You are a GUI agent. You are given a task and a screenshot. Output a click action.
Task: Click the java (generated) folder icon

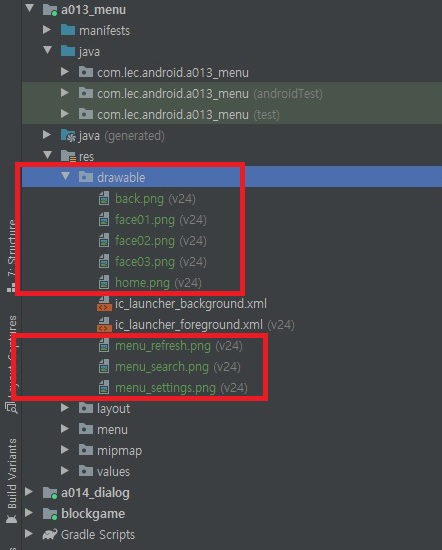68,136
